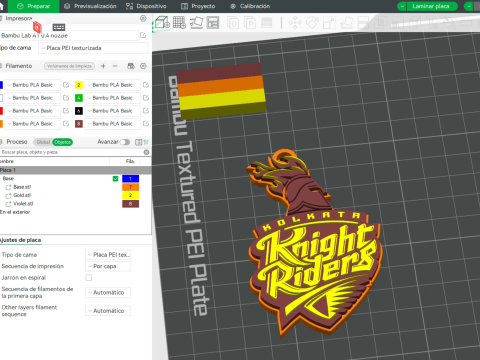Open filament 6 Bambu PLA Basic dropdown
The width and height of the screenshot is (480, 360).
112,111
